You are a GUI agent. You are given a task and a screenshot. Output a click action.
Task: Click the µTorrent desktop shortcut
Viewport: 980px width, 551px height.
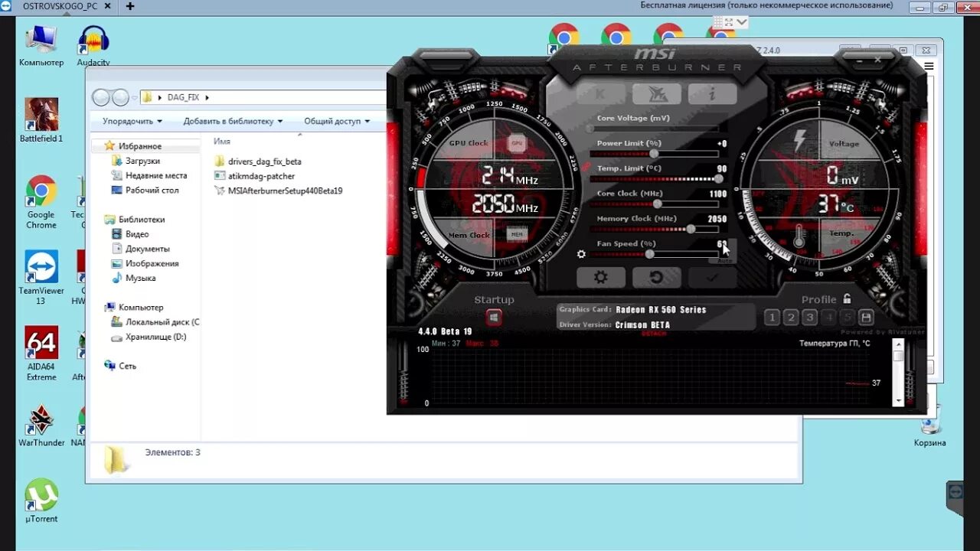point(41,501)
